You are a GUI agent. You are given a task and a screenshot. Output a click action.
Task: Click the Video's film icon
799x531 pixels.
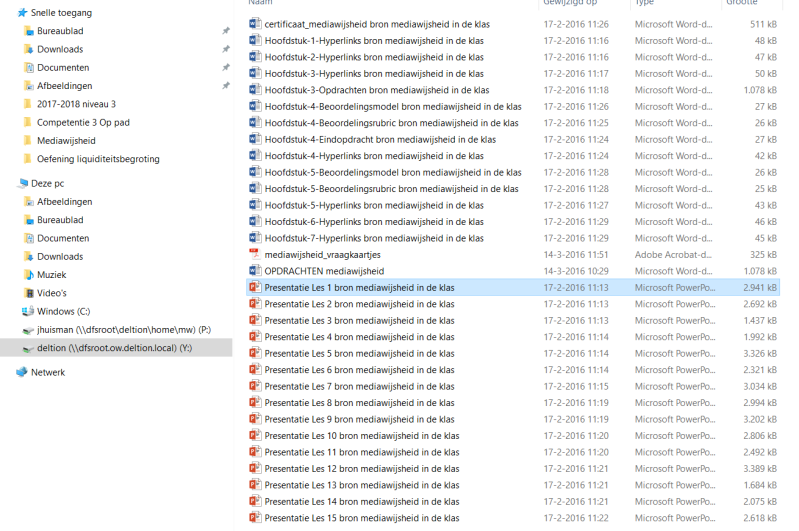(x=29, y=294)
